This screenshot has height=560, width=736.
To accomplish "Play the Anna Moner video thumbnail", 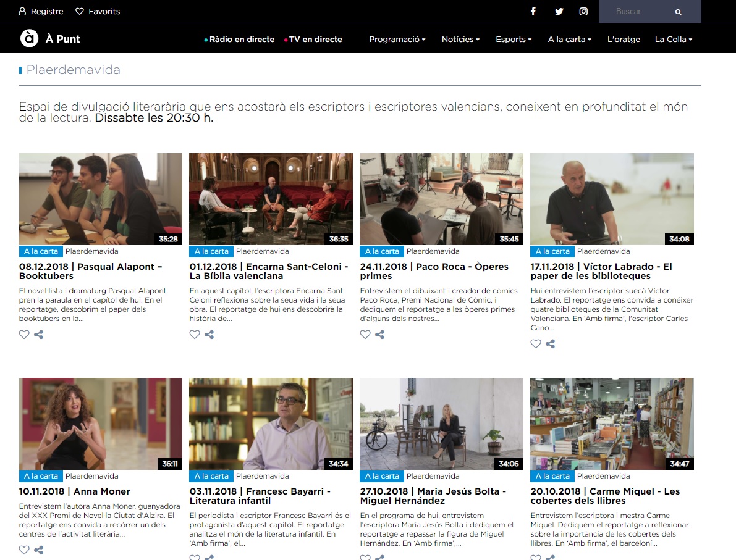I will coord(101,424).
